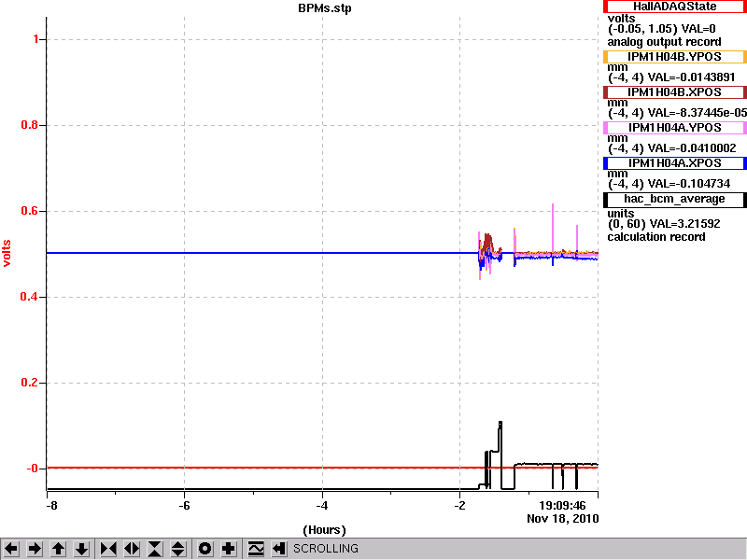Click the (Hours) x-axis label
Viewport: 747px width, 560px height.
tap(324, 530)
